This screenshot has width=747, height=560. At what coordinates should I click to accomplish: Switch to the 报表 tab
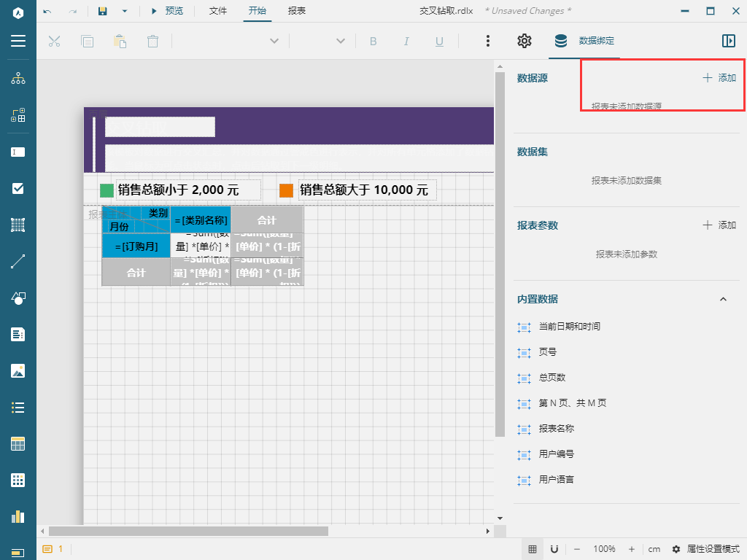coord(297,11)
